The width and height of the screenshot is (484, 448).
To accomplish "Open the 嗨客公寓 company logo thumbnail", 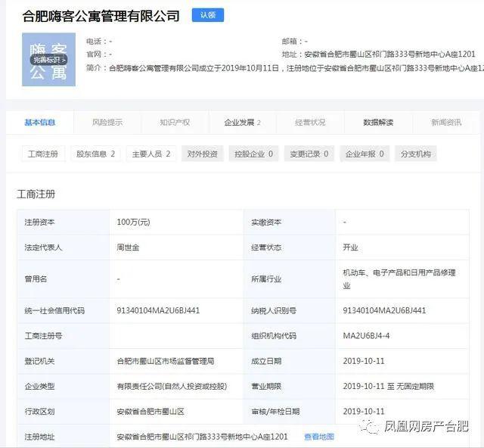I will point(48,59).
